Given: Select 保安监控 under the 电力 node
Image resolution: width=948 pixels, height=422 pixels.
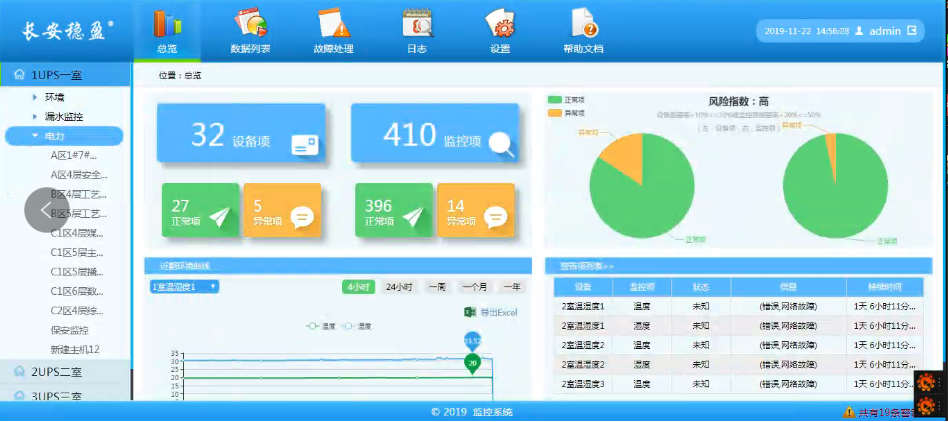Looking at the screenshot, I should pos(70,330).
